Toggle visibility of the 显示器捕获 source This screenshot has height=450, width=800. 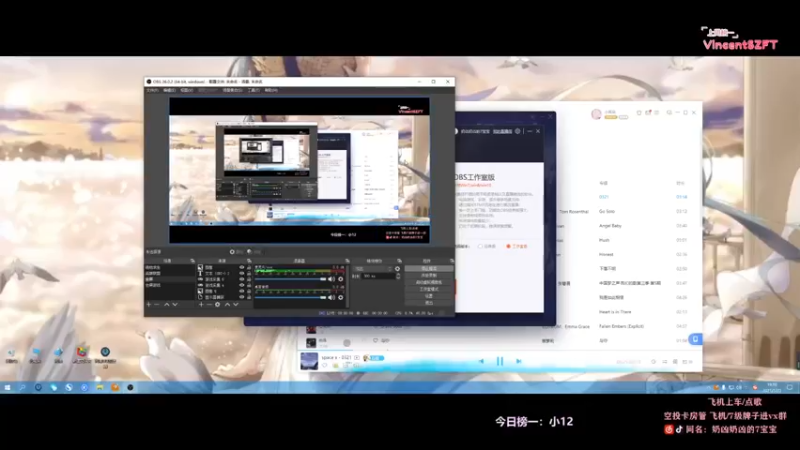pyautogui.click(x=242, y=297)
